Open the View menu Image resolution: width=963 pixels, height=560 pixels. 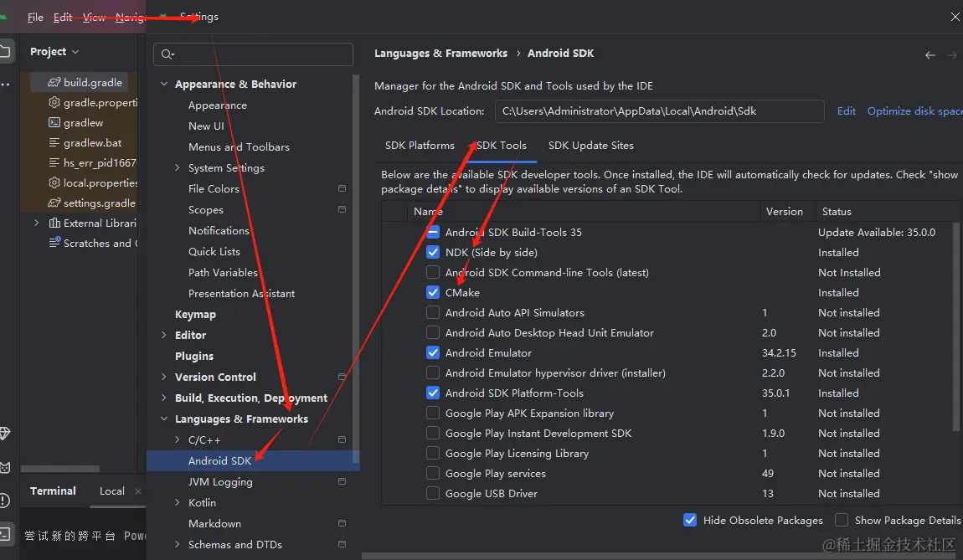[x=94, y=18]
